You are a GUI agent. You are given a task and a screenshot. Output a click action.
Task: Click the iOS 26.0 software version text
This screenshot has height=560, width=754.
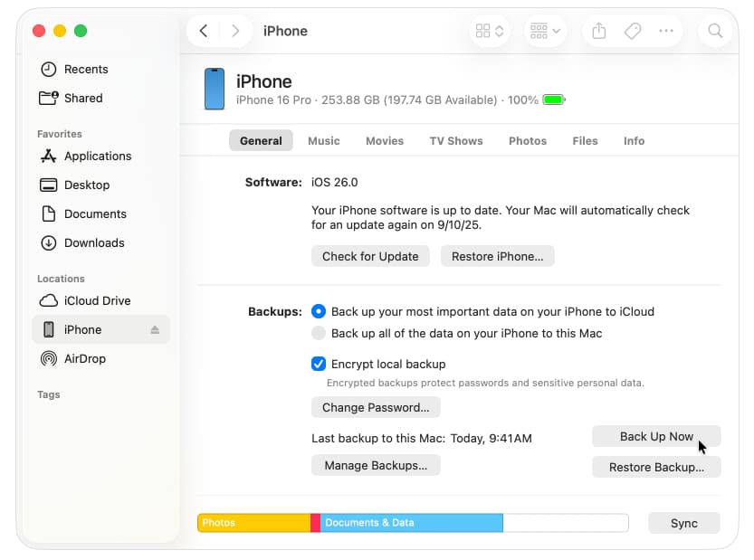334,183
